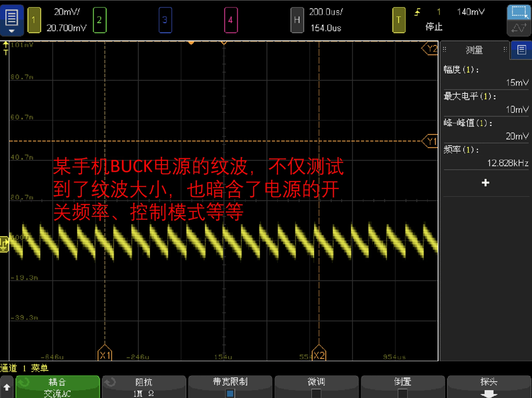Select channel 4 button
Viewport: 532px width, 398px height.
click(x=230, y=20)
